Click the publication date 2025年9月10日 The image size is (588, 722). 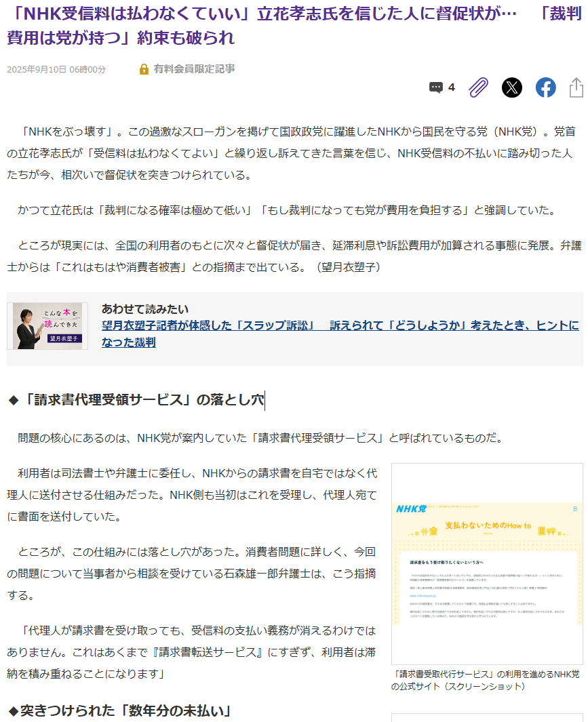37,70
